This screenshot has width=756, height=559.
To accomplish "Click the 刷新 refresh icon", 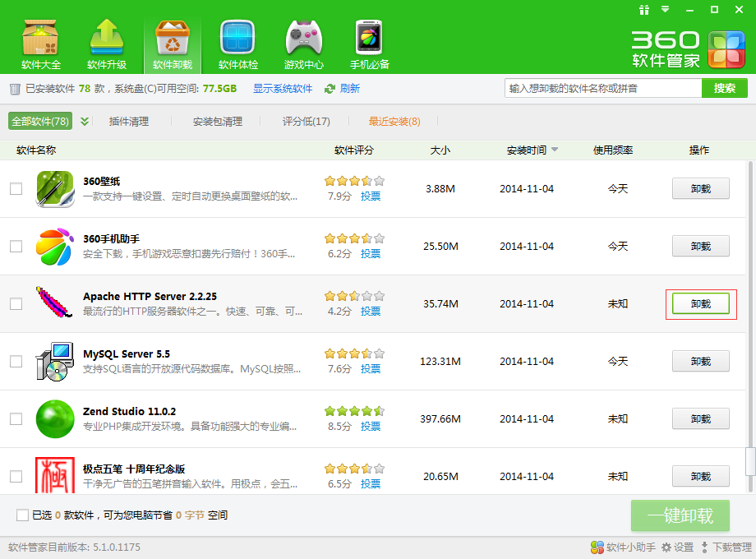I will (x=330, y=89).
